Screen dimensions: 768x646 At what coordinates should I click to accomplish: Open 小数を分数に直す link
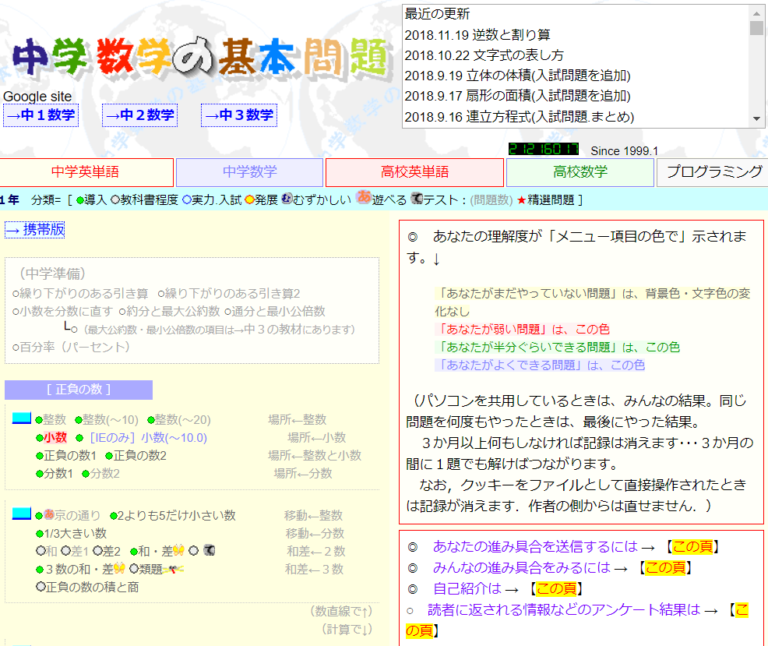tap(66, 311)
